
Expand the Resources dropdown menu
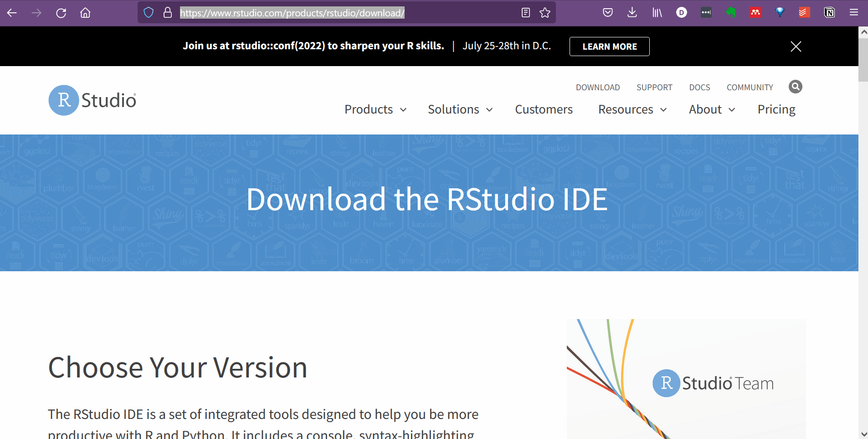[632, 109]
